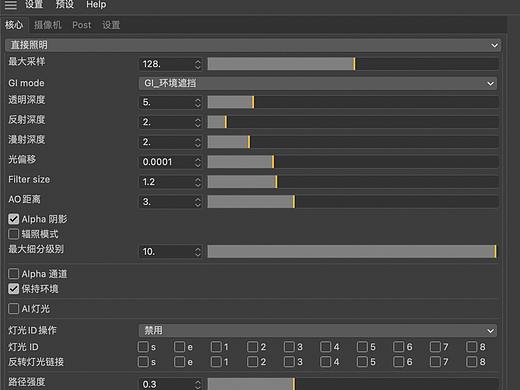
Task: Click the Filter size slider bar
Action: pyautogui.click(x=353, y=182)
